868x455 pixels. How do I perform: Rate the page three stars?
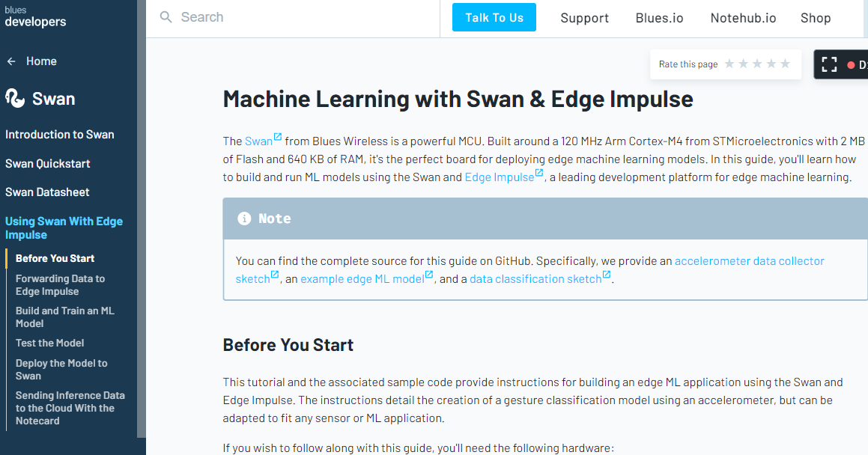(757, 64)
